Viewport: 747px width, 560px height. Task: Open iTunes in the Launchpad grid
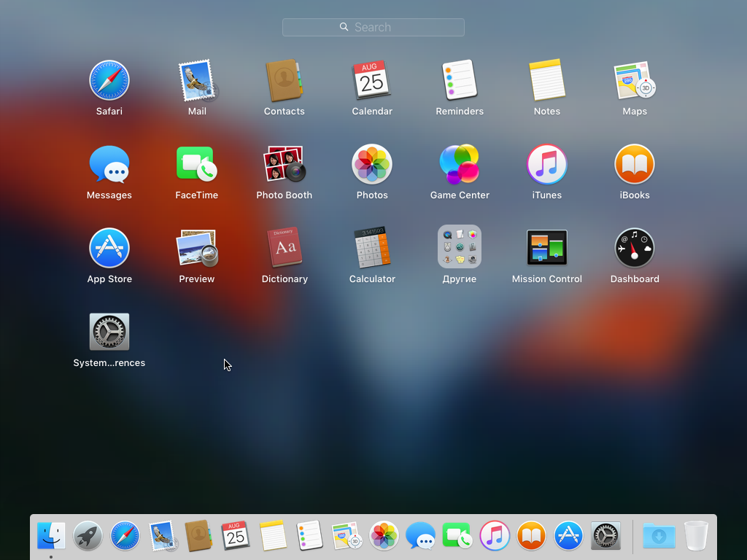pyautogui.click(x=547, y=164)
